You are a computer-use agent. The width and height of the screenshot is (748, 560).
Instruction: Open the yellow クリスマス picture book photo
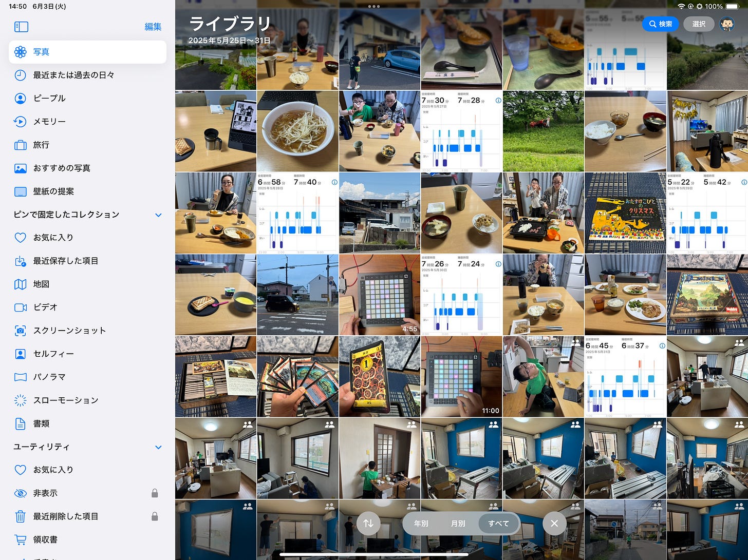pos(625,213)
